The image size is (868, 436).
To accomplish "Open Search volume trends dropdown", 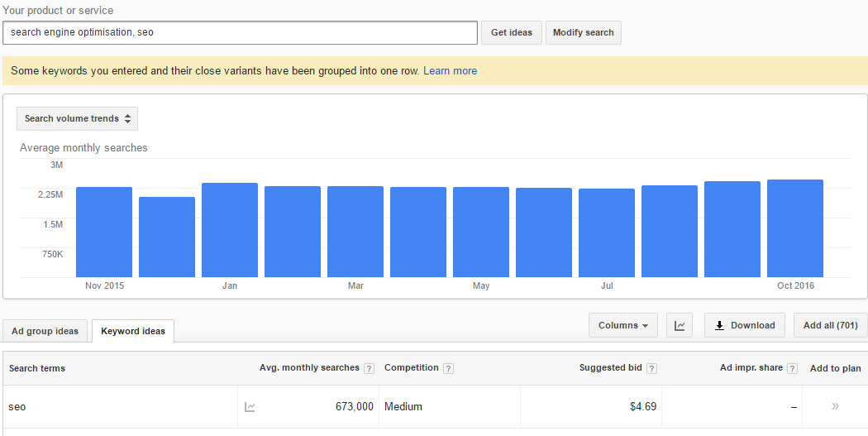I will click(77, 118).
